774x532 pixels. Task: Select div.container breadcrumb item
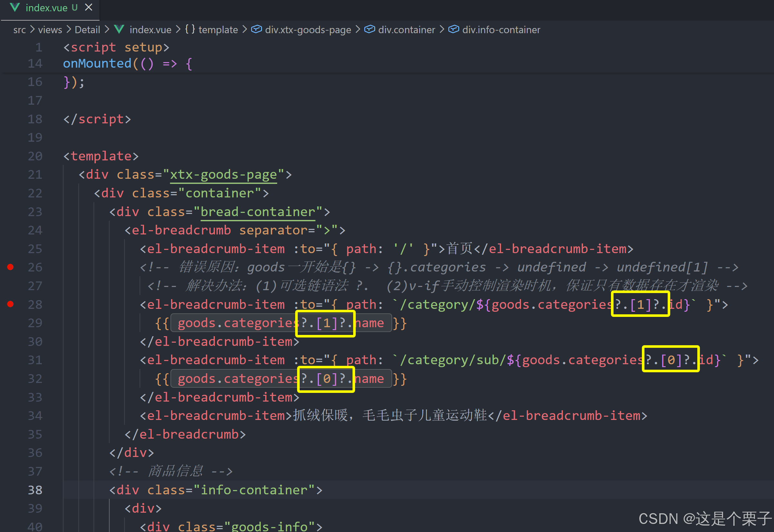coord(406,30)
